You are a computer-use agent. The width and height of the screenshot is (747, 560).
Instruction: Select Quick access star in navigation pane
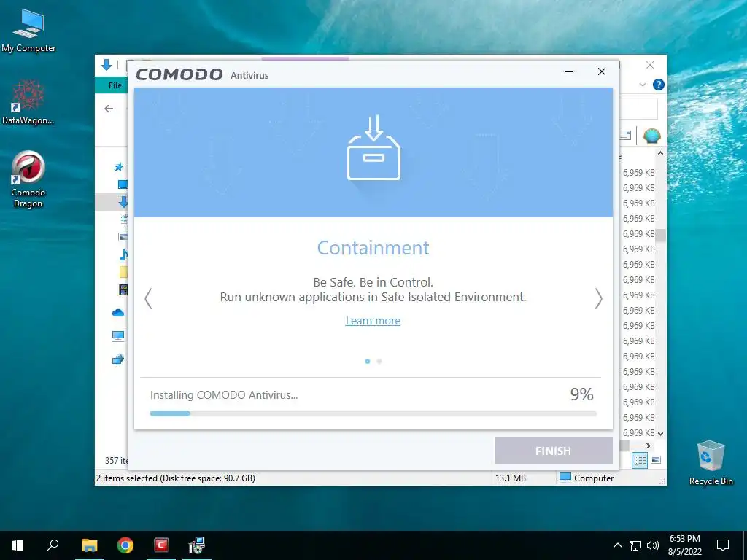(119, 167)
